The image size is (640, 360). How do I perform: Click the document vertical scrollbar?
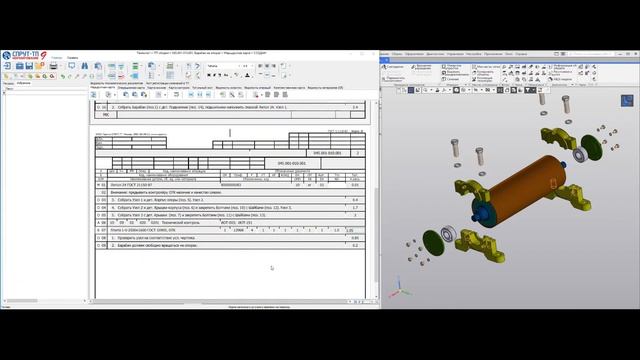pyautogui.click(x=376, y=199)
